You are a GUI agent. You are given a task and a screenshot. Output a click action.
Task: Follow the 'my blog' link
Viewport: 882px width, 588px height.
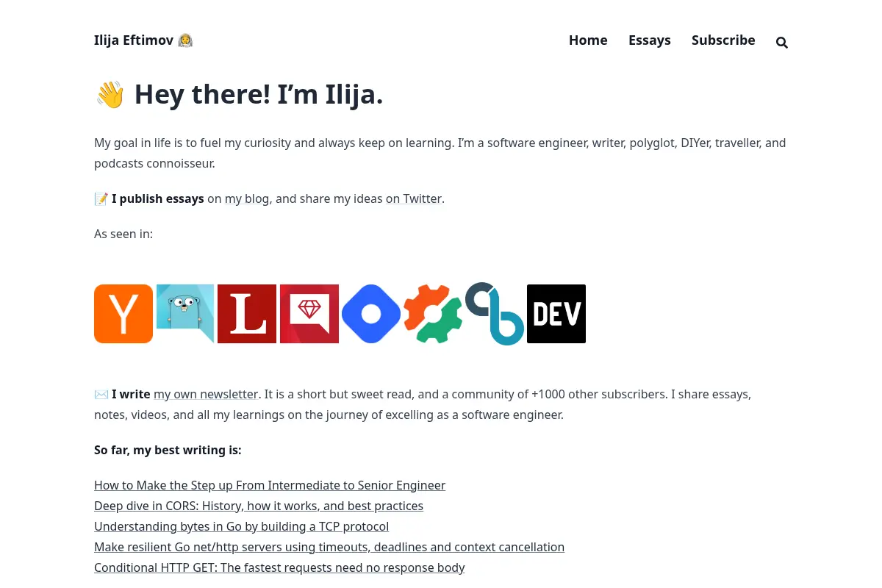[247, 198]
